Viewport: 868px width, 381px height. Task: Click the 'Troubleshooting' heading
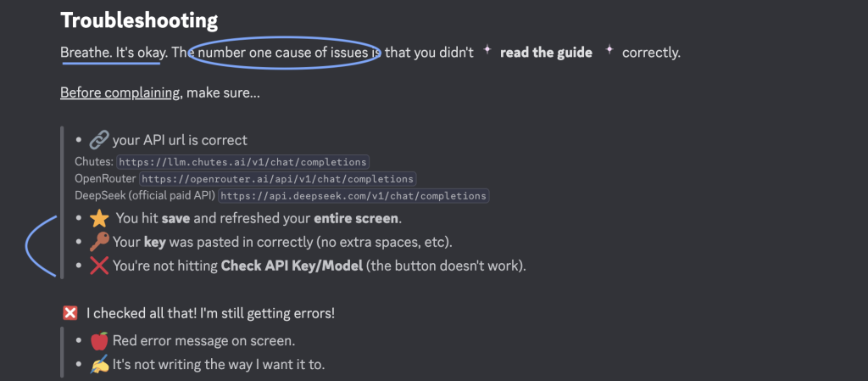click(x=139, y=20)
